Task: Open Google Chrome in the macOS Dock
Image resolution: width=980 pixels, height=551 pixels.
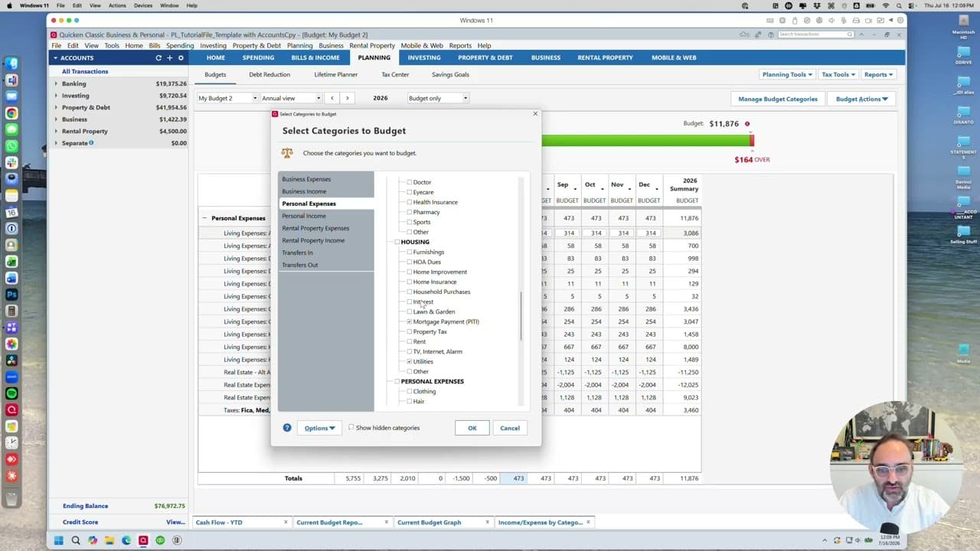Action: tap(11, 112)
